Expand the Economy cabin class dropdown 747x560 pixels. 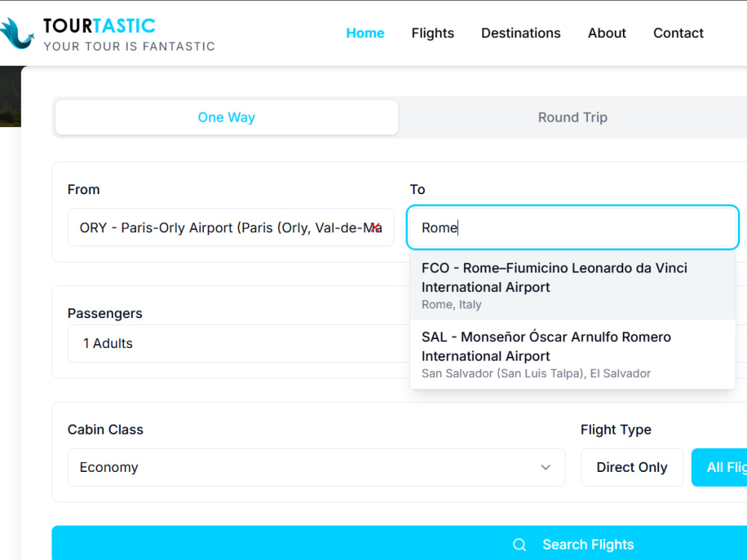point(316,467)
